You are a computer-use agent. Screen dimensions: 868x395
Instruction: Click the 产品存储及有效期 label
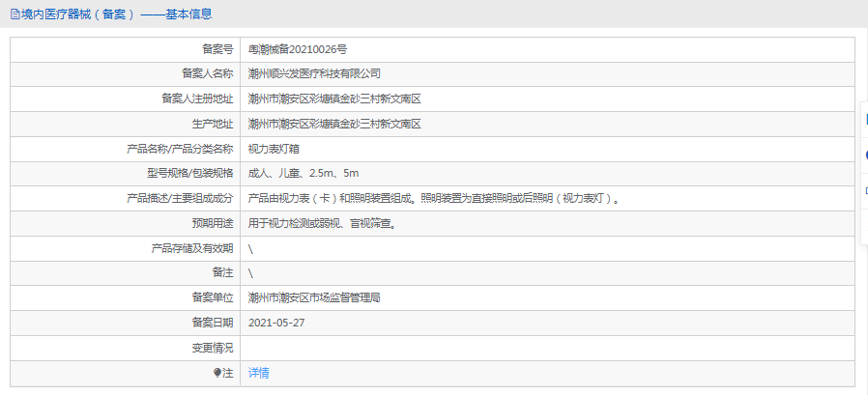192,248
